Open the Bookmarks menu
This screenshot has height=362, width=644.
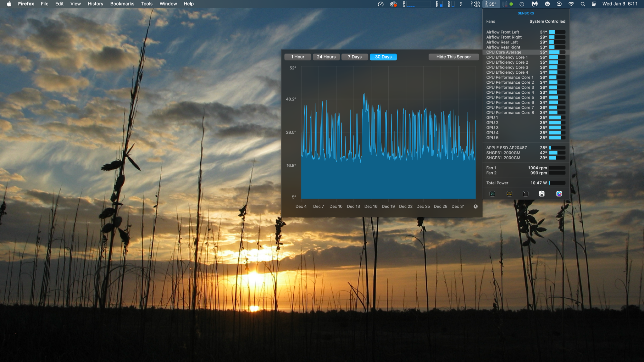tap(122, 4)
